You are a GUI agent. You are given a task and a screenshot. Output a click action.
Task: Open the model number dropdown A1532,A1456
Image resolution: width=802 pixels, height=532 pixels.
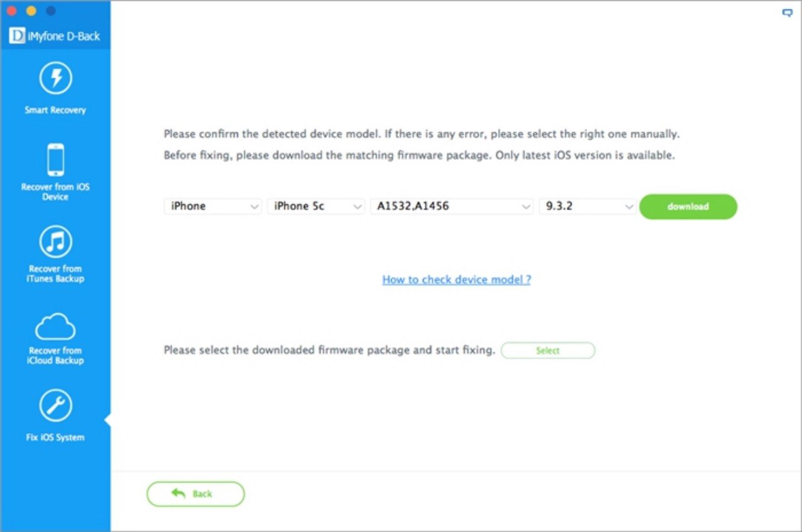[x=452, y=206]
